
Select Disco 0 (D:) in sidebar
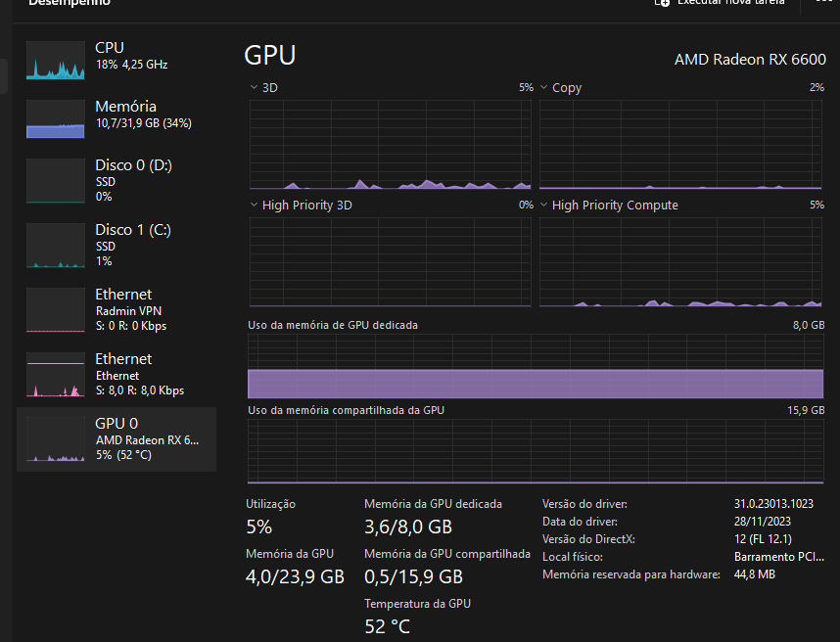(x=117, y=180)
